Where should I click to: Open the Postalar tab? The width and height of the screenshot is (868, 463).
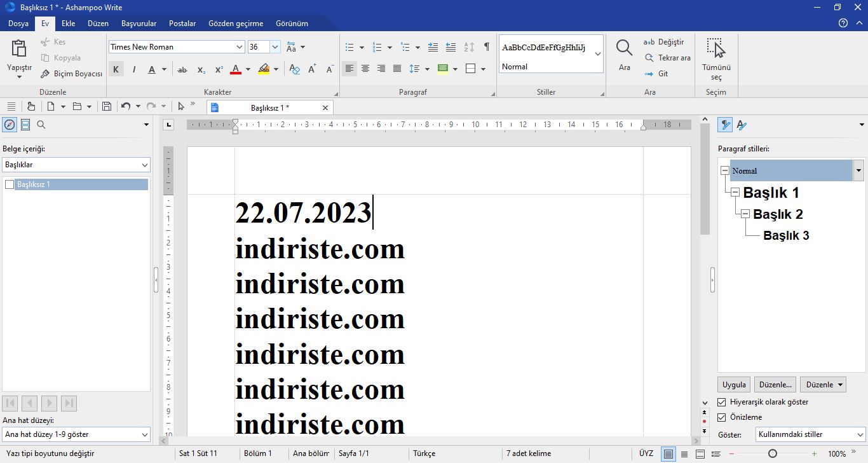click(182, 24)
